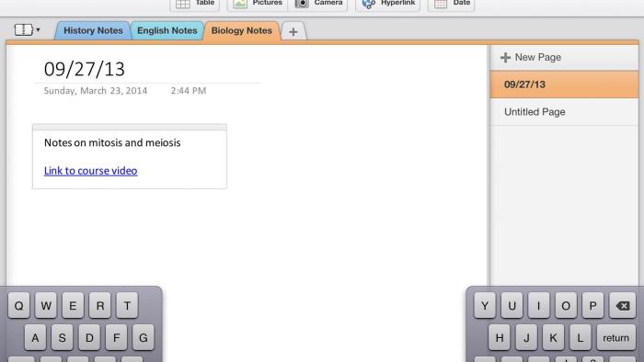The image size is (644, 362).
Task: Select the Biology Notes tab
Action: pos(241,30)
